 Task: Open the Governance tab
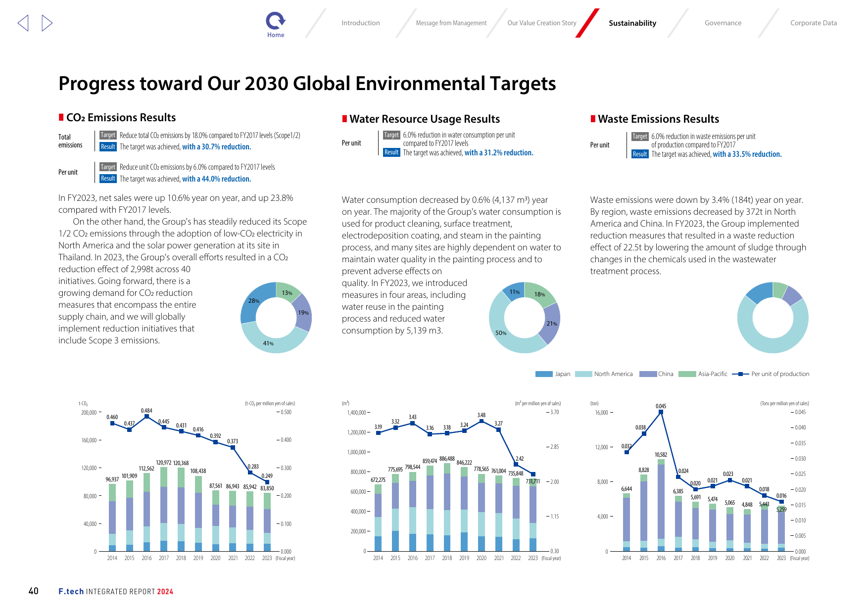point(723,23)
